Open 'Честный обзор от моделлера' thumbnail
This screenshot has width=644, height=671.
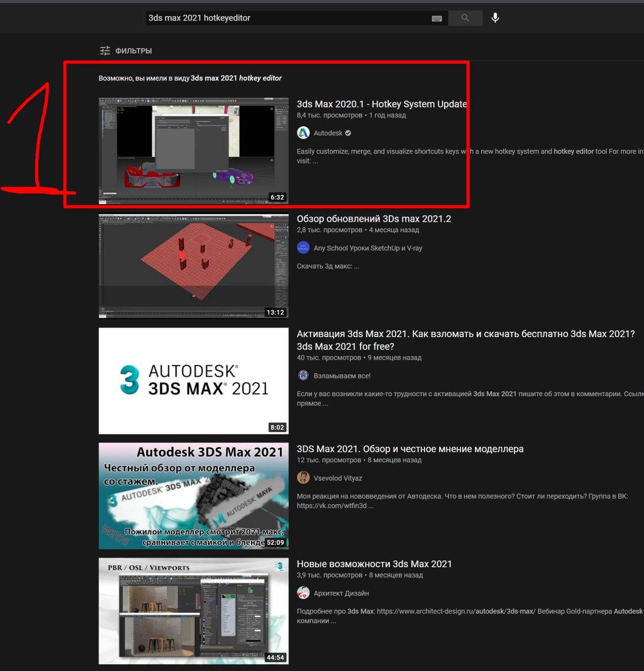(193, 496)
